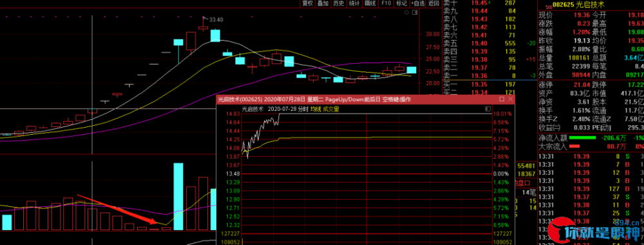Toggle the info panel icon in intraday popup
644x245 pixels.
488,109
